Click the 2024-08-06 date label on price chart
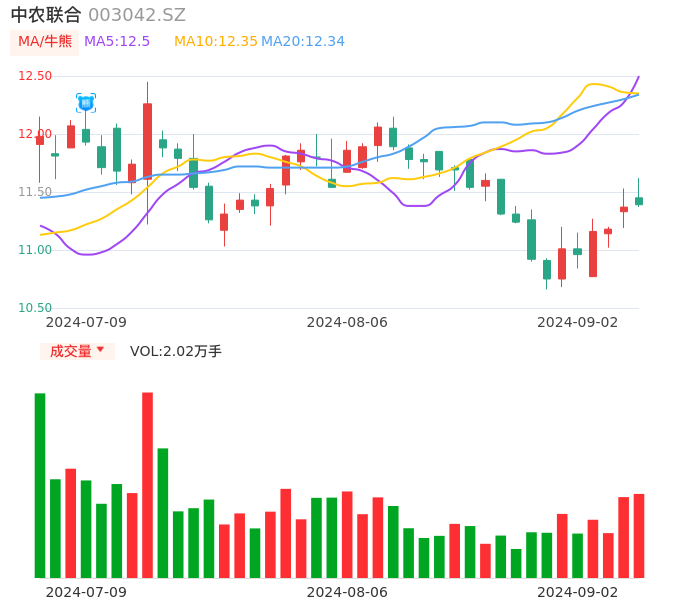Screen dimensions: 686x606 coord(347,322)
